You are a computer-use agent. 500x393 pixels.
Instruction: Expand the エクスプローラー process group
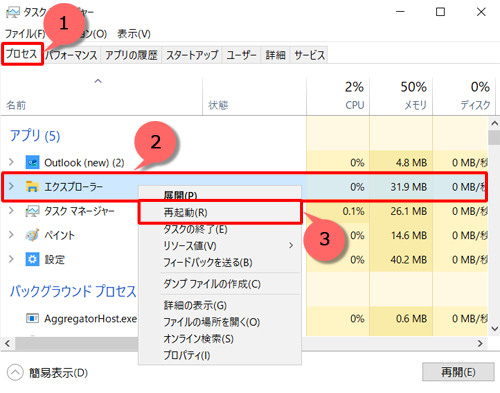pos(11,186)
